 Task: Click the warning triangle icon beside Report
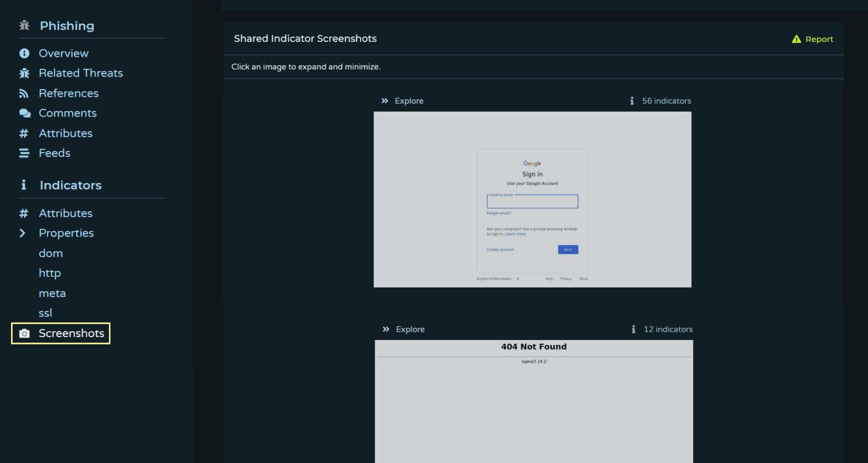tap(796, 39)
